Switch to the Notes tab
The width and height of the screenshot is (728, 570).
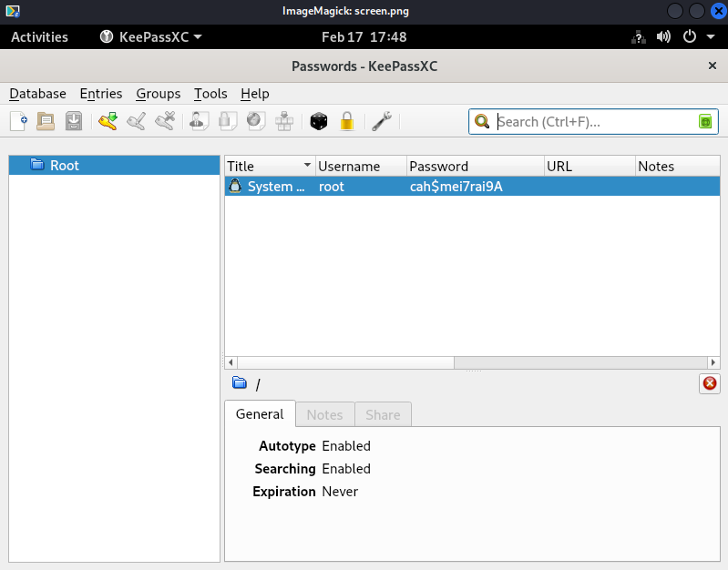(325, 414)
